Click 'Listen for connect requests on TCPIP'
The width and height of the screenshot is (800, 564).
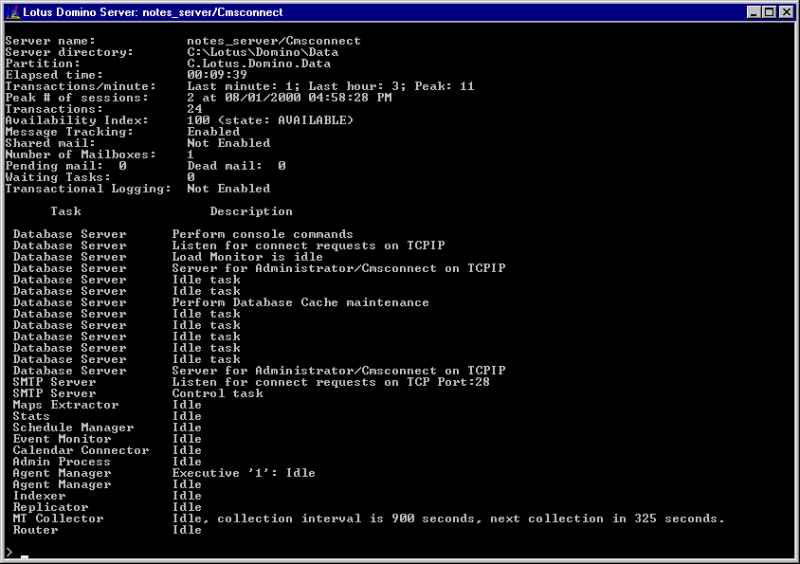pos(308,246)
